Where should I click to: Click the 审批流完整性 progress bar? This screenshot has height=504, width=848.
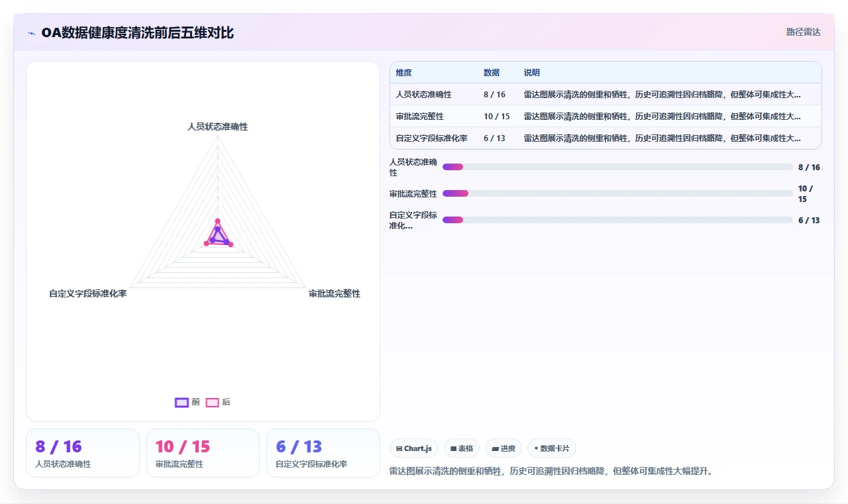pos(617,193)
